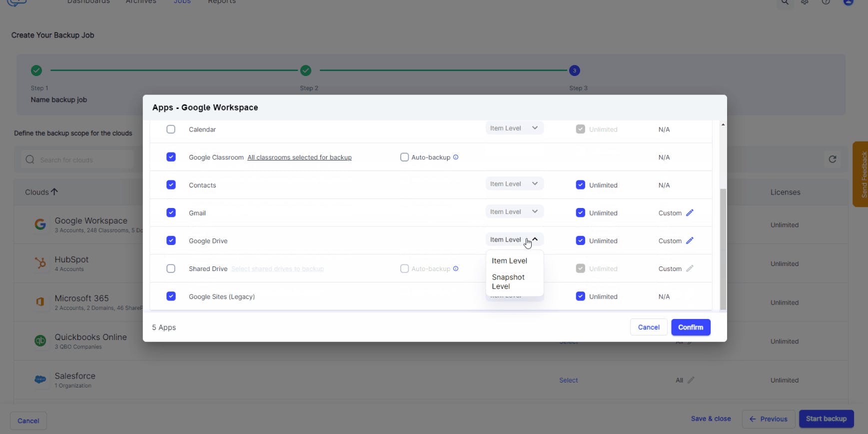Enable the Calendar app checkbox

coord(171,129)
